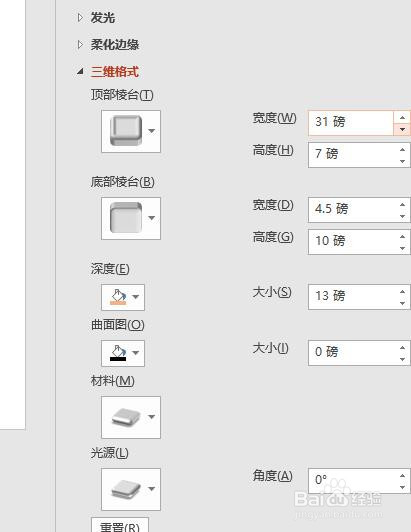Click the 重置 (Reset) button
Screen dimensions: 411x532
pos(120,526)
